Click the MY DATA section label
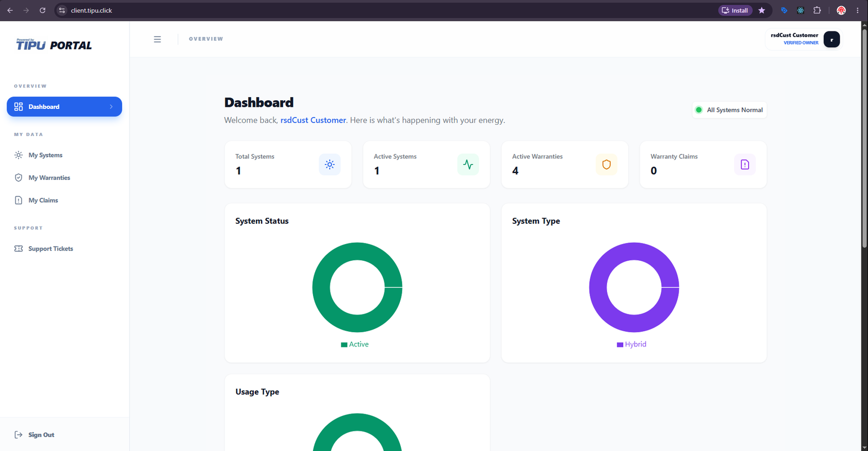The height and width of the screenshot is (451, 868). point(28,134)
